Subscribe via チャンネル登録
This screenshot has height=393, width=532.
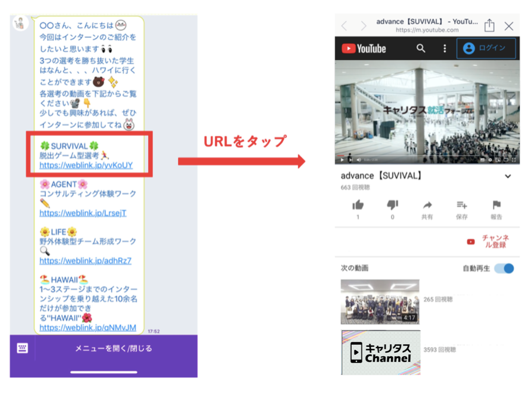pos(489,242)
